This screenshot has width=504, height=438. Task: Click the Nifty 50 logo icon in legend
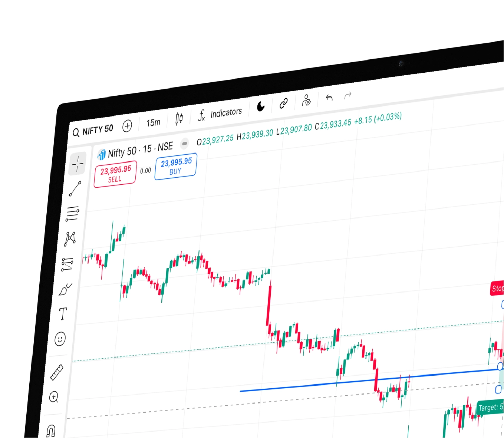101,155
